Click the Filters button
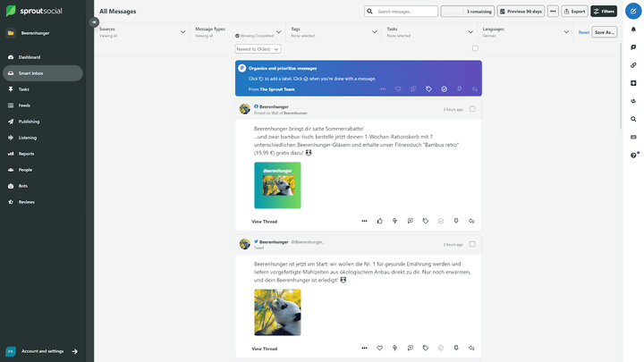Screen dimensions: 644x362 point(604,12)
